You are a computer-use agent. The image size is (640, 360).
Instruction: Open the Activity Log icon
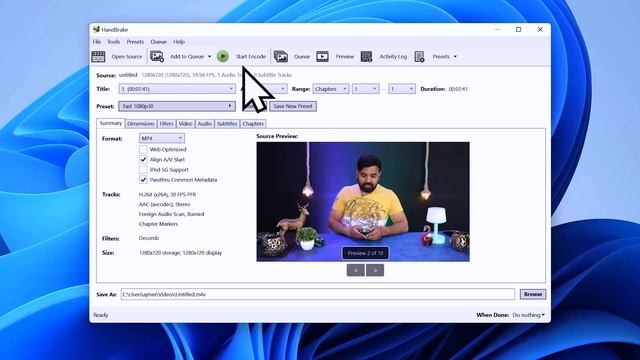pos(367,56)
